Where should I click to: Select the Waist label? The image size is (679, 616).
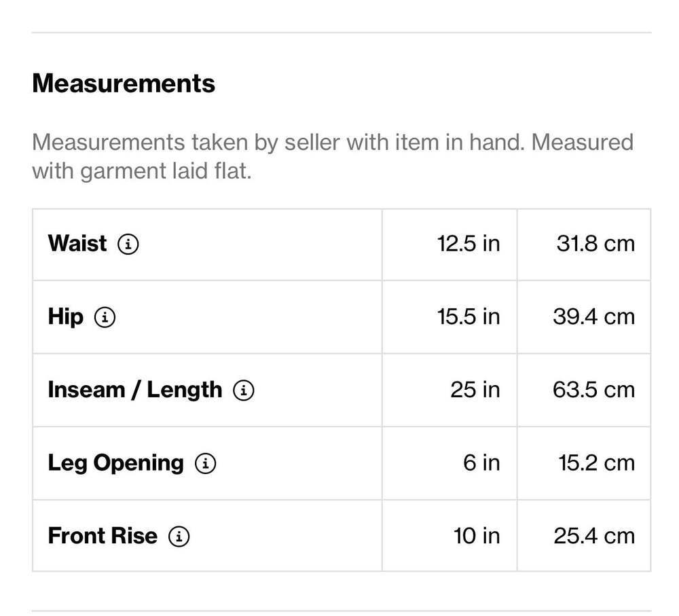77,243
